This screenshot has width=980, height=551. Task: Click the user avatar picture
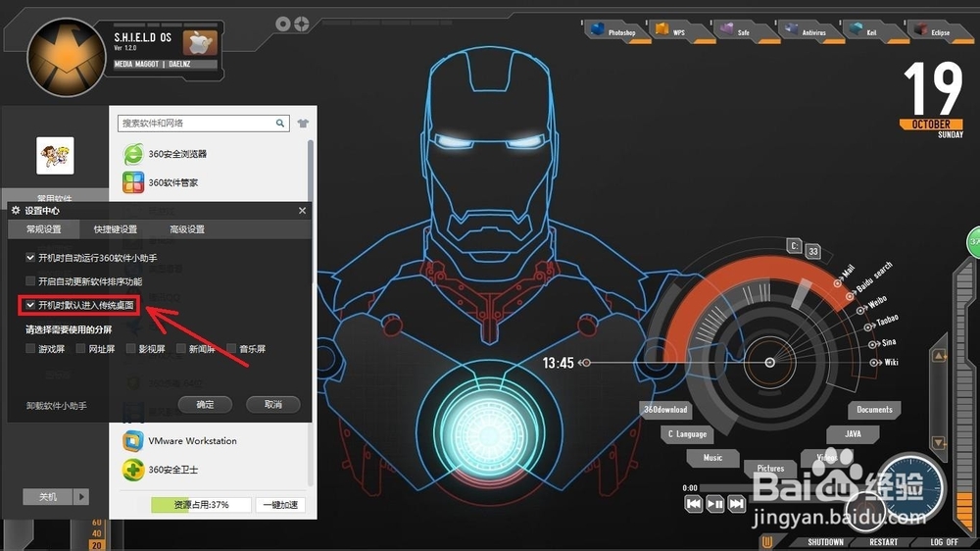pos(55,155)
